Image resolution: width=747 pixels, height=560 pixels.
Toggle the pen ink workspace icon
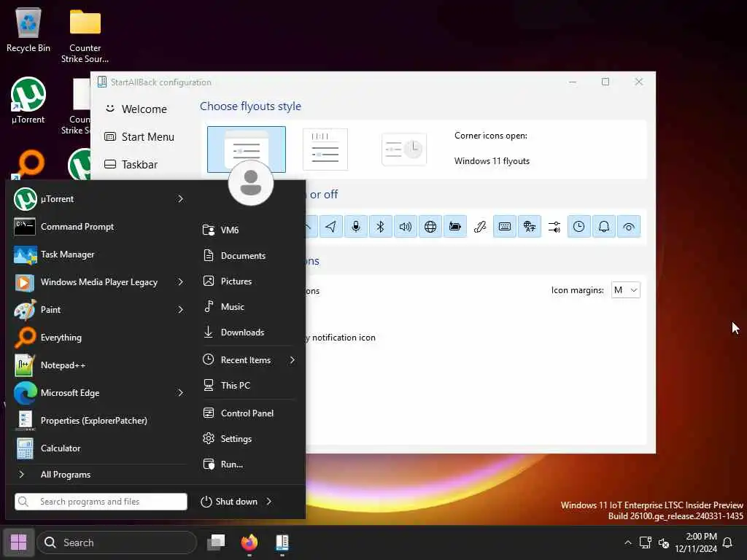480,227
